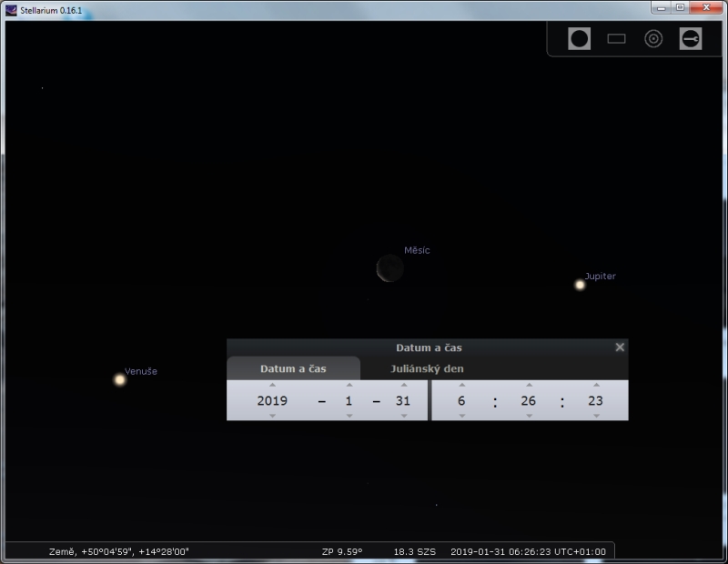This screenshot has height=564, width=728.
Task: Toggle the ocular view icon
Action: point(579,38)
